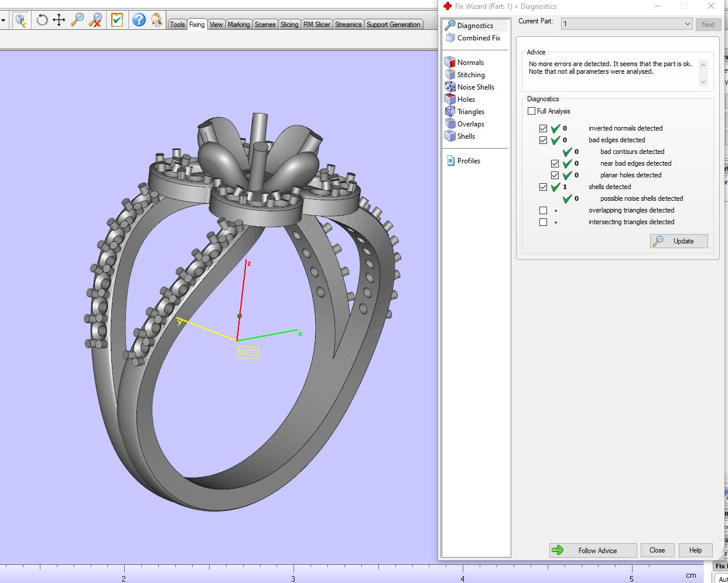The width and height of the screenshot is (728, 583).
Task: Open the Normals fixing page
Action: [x=470, y=63]
